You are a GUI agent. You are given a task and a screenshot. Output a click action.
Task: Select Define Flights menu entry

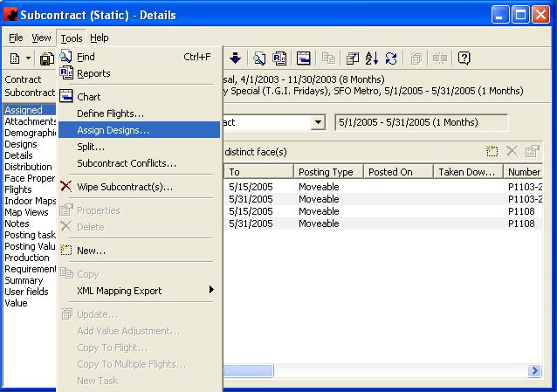pos(110,113)
